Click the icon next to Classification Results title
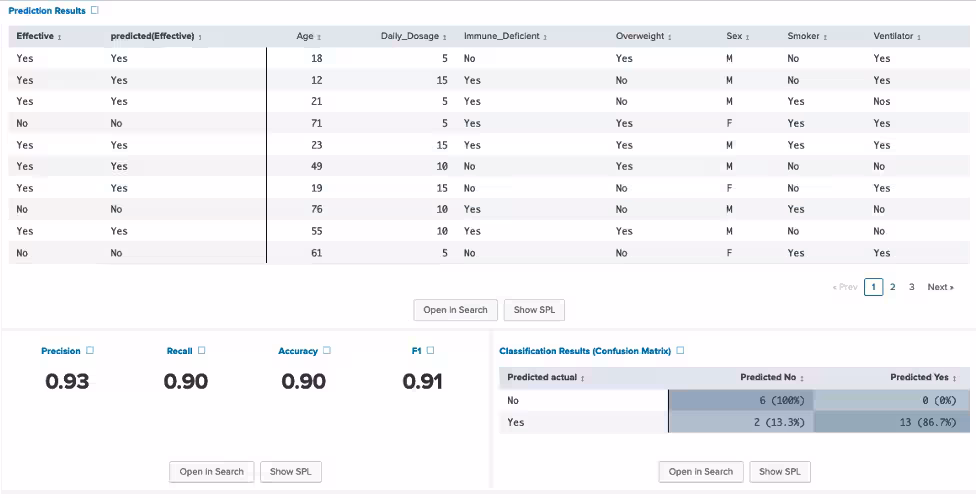 click(x=681, y=351)
